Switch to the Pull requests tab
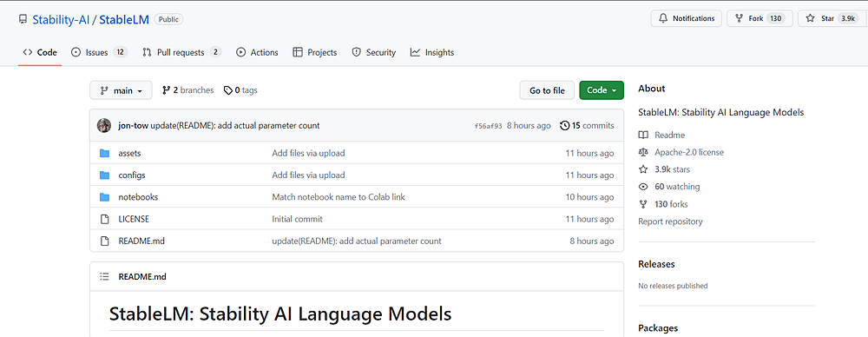Viewport: 868px width, 337px height. 181,52
